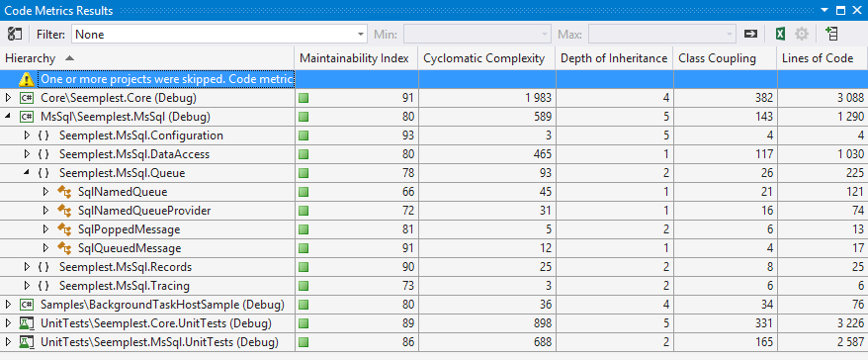Click namespace braces icon for Seemplest.MsSql.Queue

click(x=43, y=173)
